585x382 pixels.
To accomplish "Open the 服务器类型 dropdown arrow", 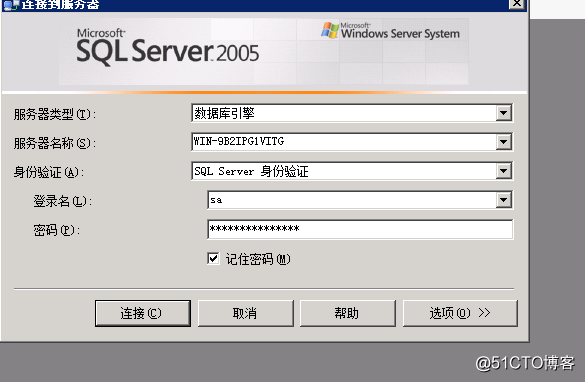I will click(x=503, y=113).
